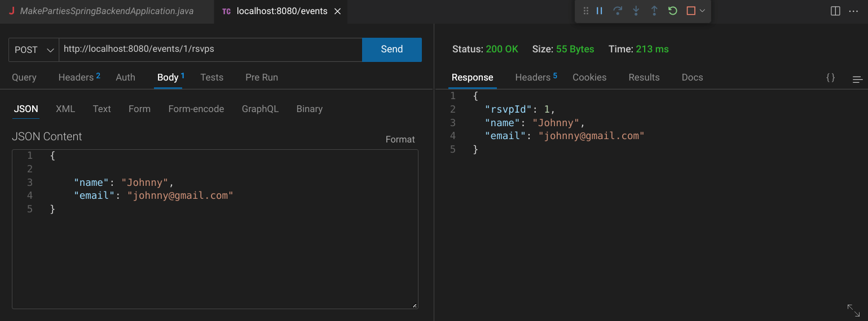Open the Query tab
The image size is (868, 321).
coord(24,77)
